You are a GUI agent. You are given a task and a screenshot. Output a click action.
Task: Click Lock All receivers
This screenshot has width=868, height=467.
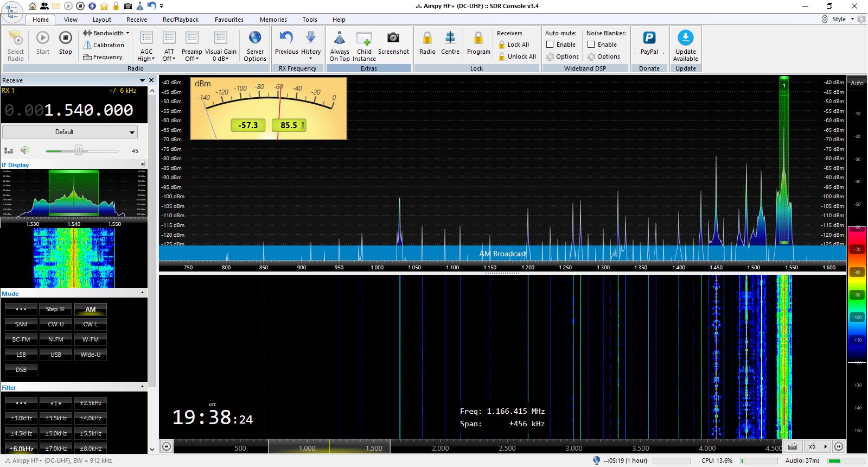(x=513, y=45)
